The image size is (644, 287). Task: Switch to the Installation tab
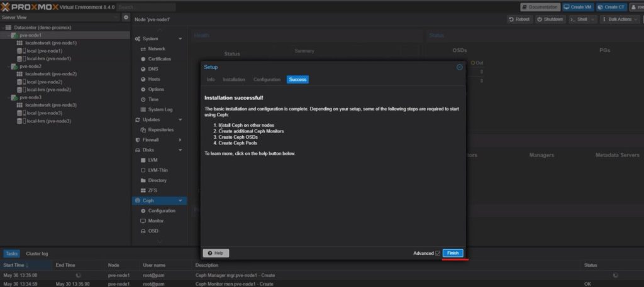[x=234, y=80]
